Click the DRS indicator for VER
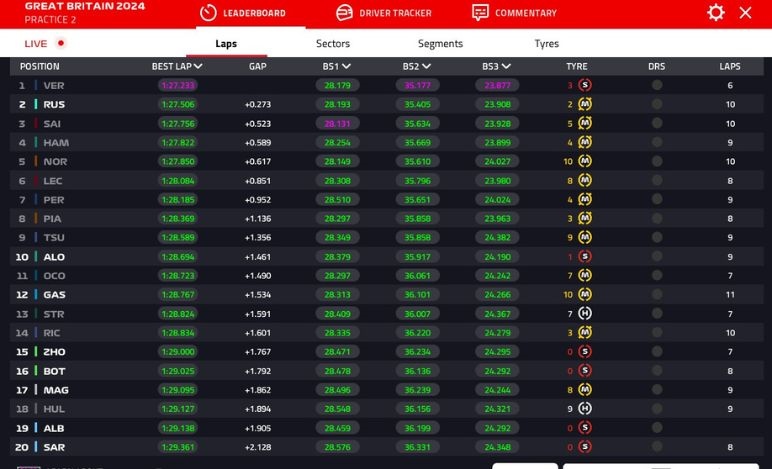This screenshot has width=772, height=469. coord(657,86)
